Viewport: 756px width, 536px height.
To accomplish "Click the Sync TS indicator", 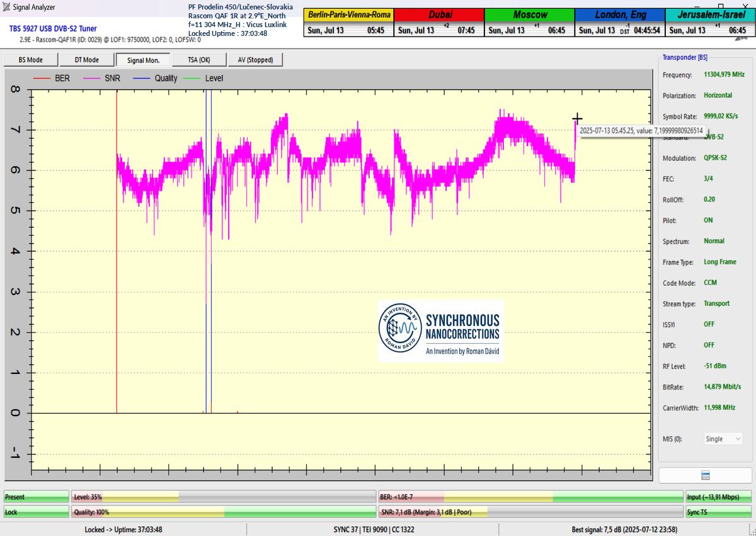I will [x=717, y=513].
